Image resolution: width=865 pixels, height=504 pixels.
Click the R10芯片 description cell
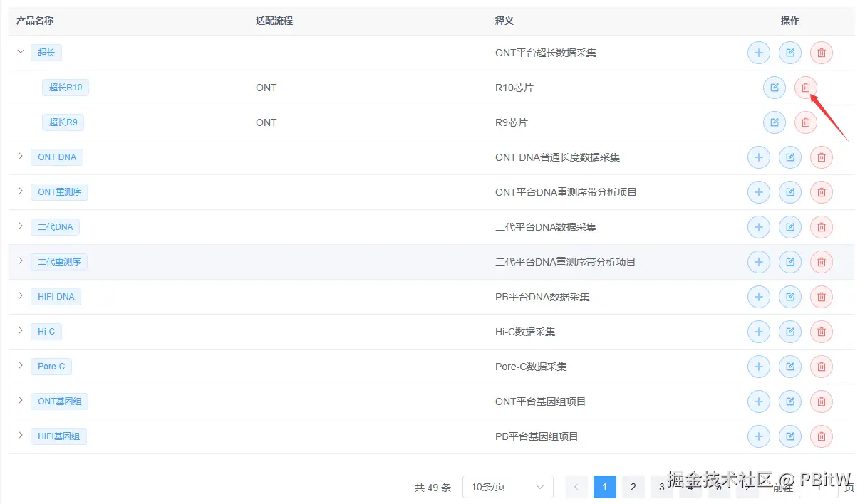[514, 88]
